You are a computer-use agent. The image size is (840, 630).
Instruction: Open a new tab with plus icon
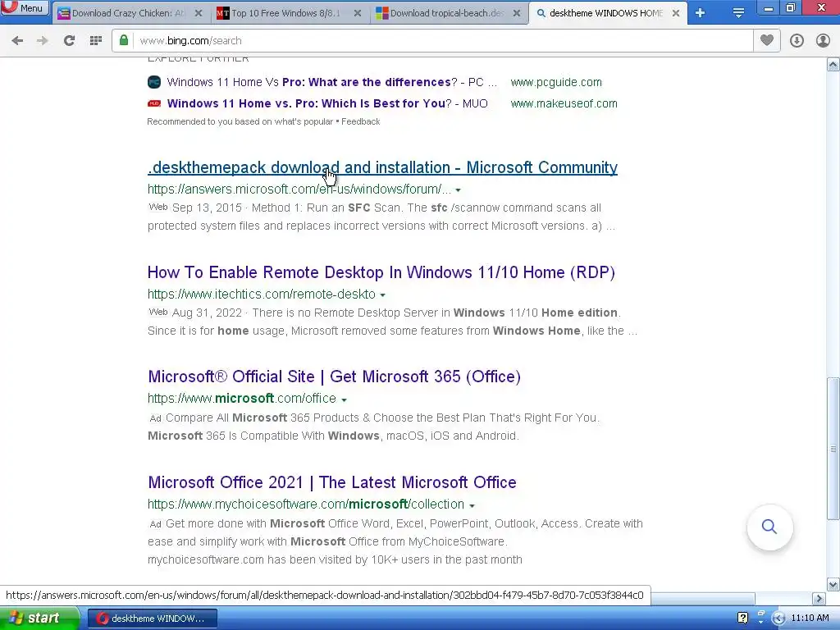[701, 13]
